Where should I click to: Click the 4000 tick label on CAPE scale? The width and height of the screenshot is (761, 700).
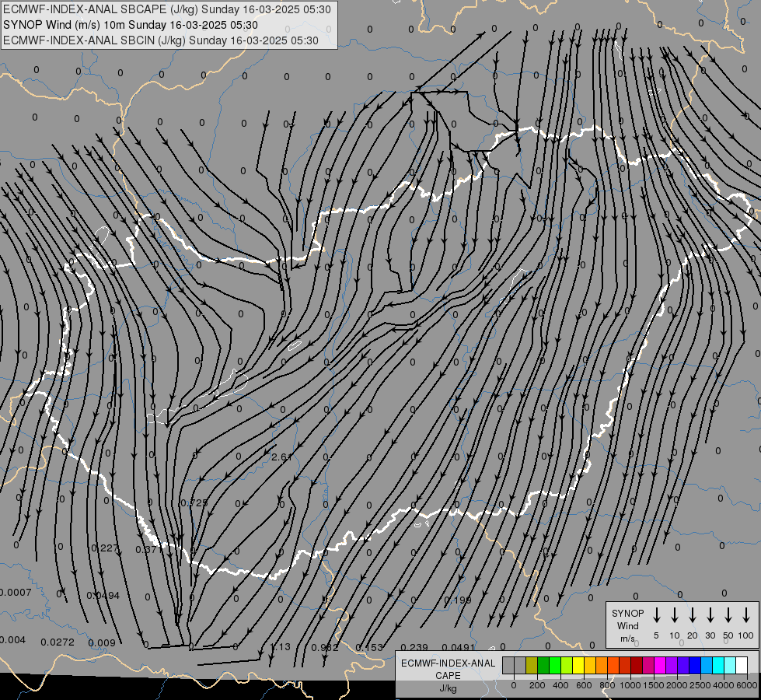point(724,685)
